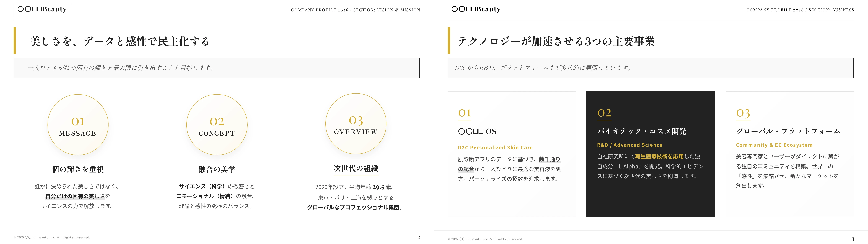The width and height of the screenshot is (868, 244).
Task: Click the line "誰かに決められた美しさではなく、"
Action: click(x=77, y=186)
